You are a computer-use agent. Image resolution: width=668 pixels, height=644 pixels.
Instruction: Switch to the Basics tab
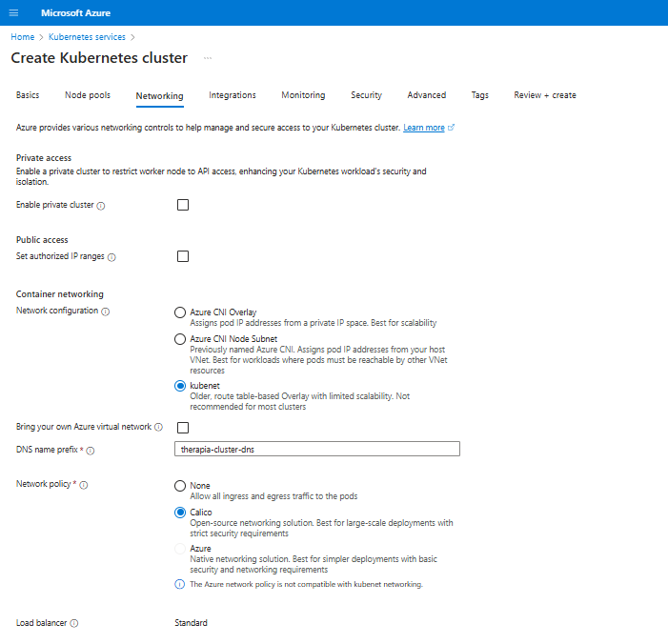pyautogui.click(x=28, y=95)
